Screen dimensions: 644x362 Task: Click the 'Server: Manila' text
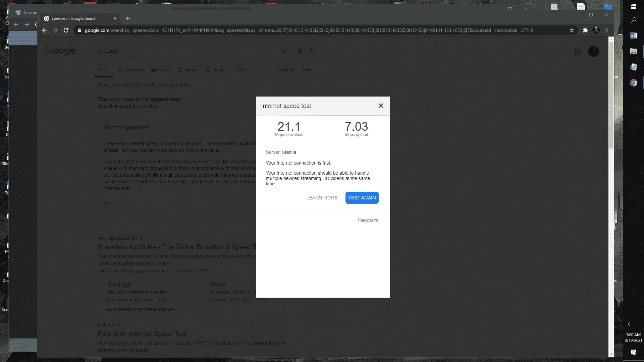click(x=281, y=152)
